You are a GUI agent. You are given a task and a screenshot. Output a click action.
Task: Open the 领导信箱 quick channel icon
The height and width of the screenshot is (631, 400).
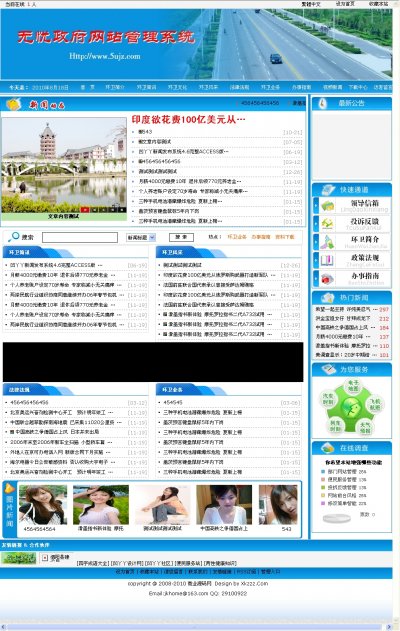pos(328,206)
